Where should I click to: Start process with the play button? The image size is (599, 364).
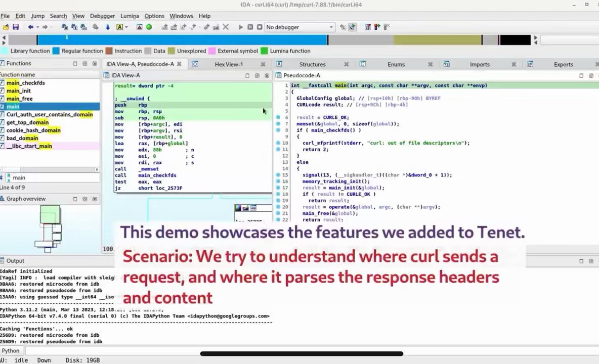tap(240, 27)
